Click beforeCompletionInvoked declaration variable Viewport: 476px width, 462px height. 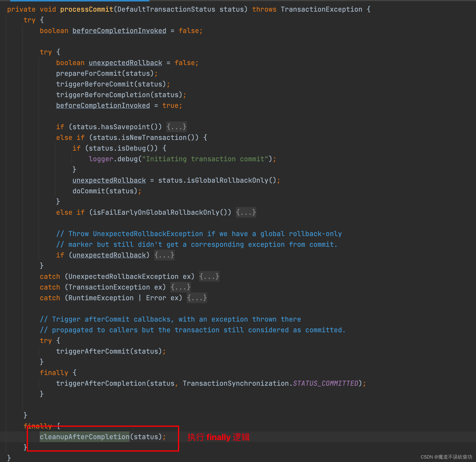point(119,31)
